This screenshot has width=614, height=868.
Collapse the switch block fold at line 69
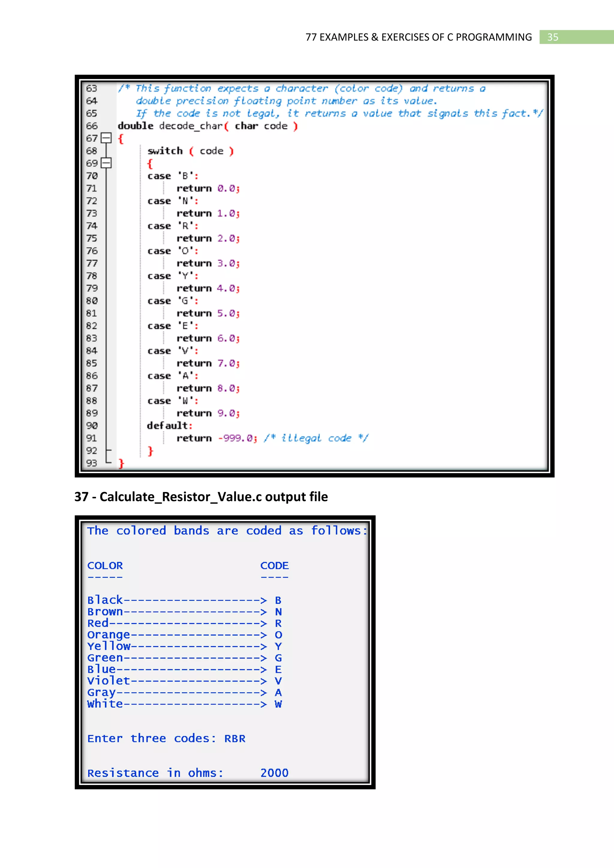pos(106,163)
